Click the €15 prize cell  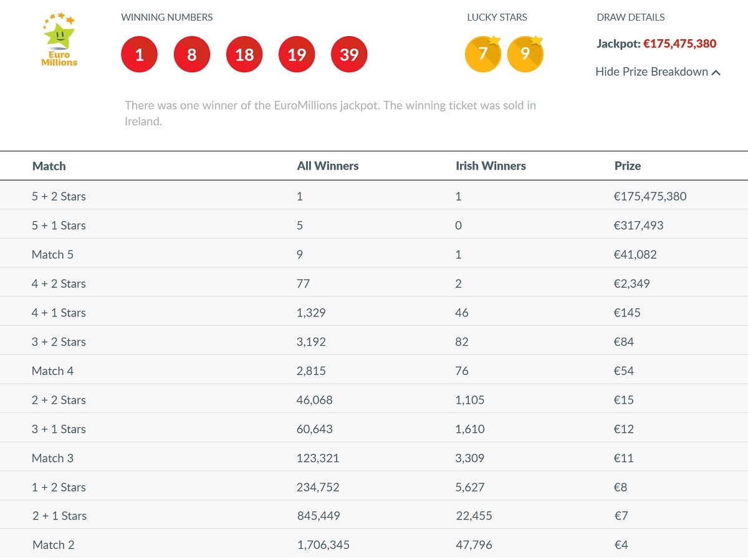[624, 400]
